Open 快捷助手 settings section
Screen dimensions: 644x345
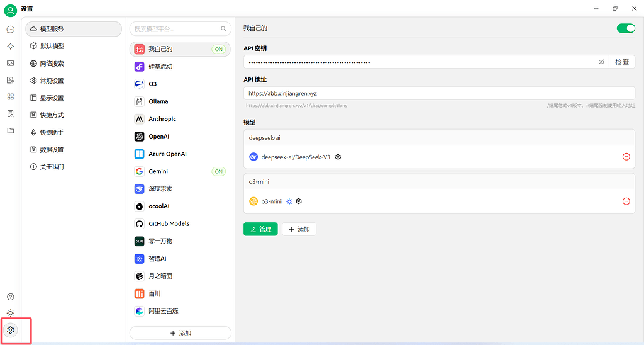coord(74,132)
